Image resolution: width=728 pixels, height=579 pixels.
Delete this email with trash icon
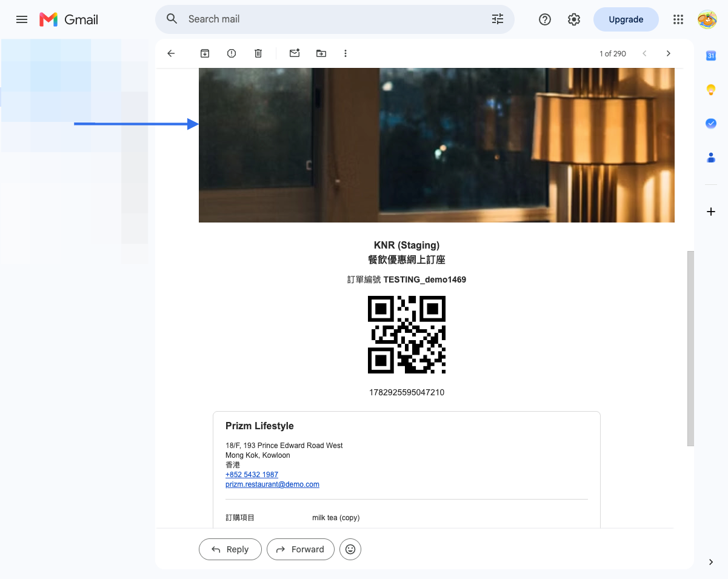(258, 53)
